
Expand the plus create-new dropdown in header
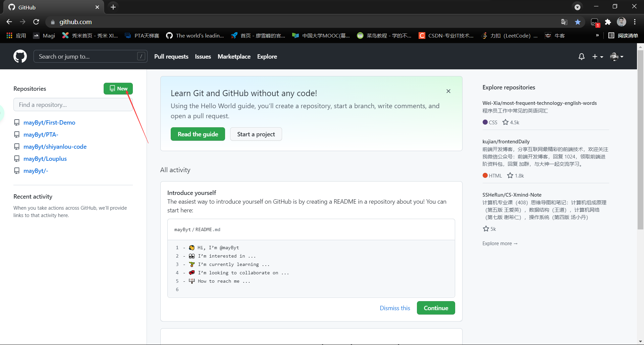[x=598, y=57]
